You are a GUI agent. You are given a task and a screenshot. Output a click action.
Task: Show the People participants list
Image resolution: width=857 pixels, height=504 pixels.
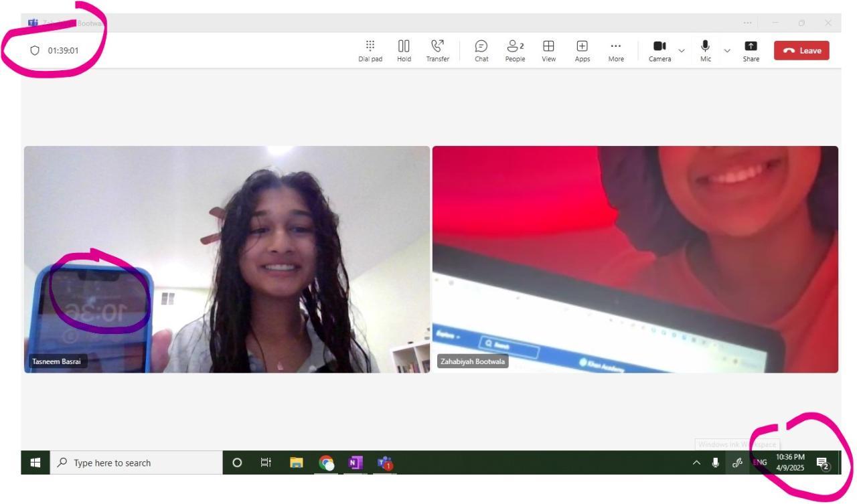[x=515, y=50]
